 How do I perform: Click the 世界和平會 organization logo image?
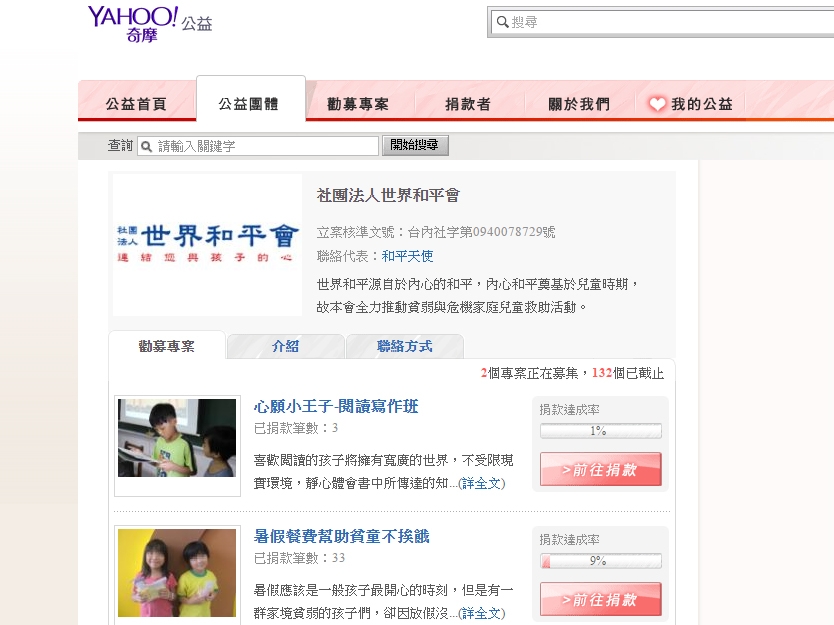(x=207, y=245)
